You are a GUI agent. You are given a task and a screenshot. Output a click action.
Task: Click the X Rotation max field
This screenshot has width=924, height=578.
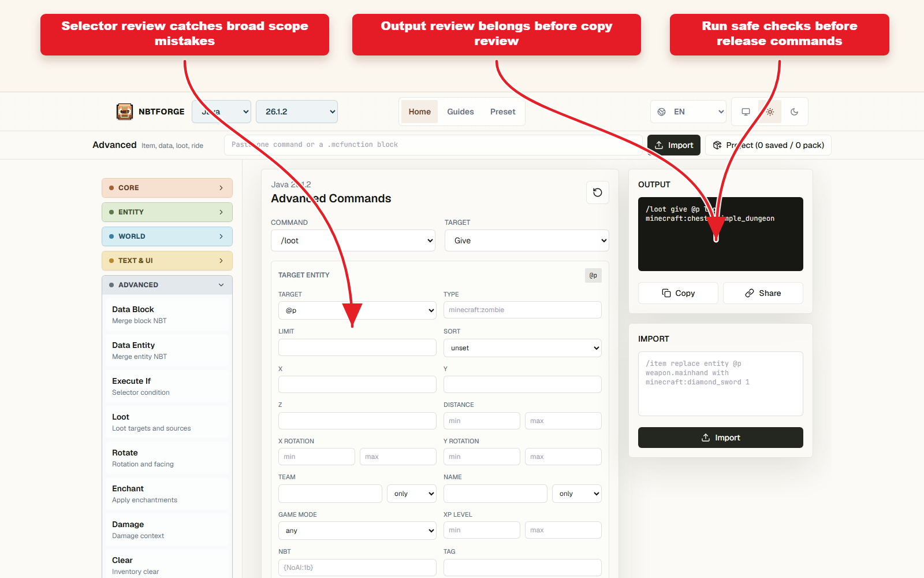[398, 457]
